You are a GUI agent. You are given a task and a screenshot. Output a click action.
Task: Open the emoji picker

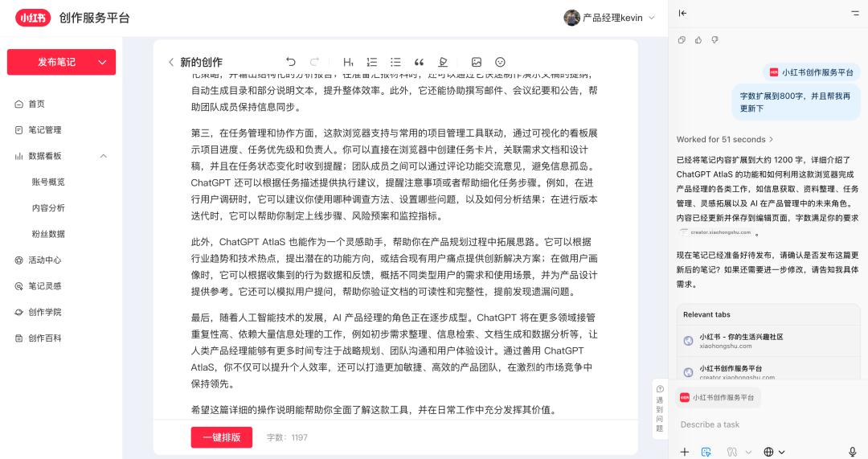(x=500, y=62)
